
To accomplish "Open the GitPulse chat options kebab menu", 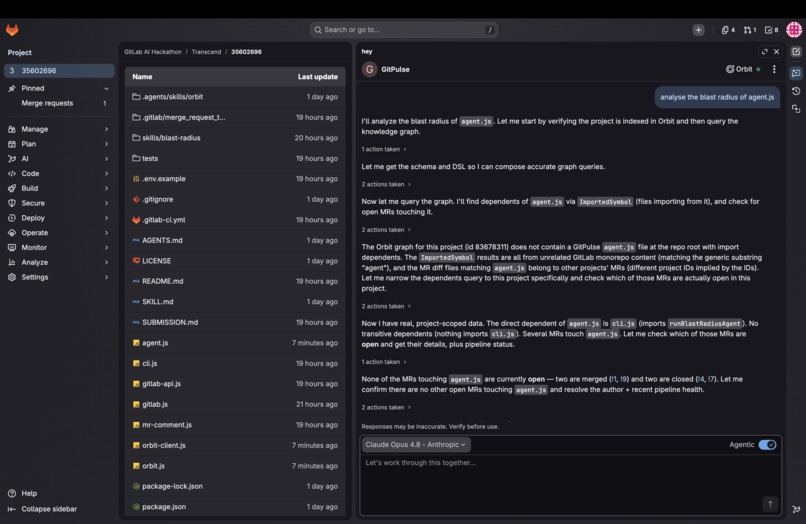I will coord(774,69).
